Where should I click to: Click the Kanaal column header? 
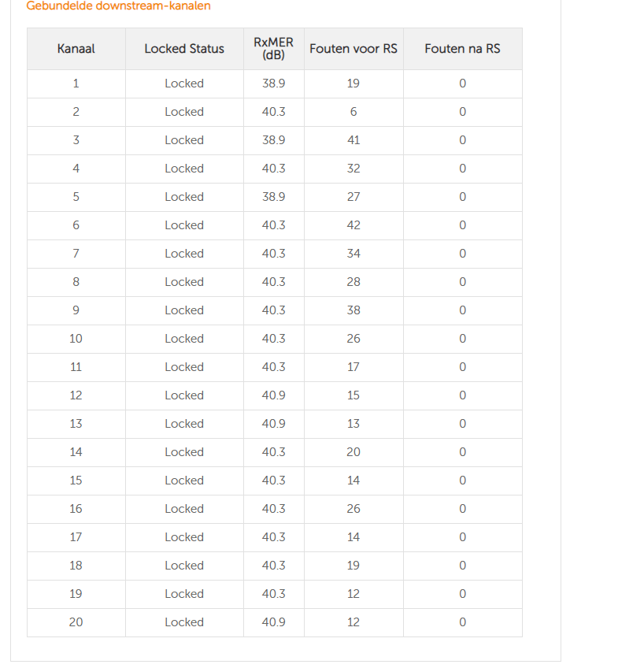(76, 49)
